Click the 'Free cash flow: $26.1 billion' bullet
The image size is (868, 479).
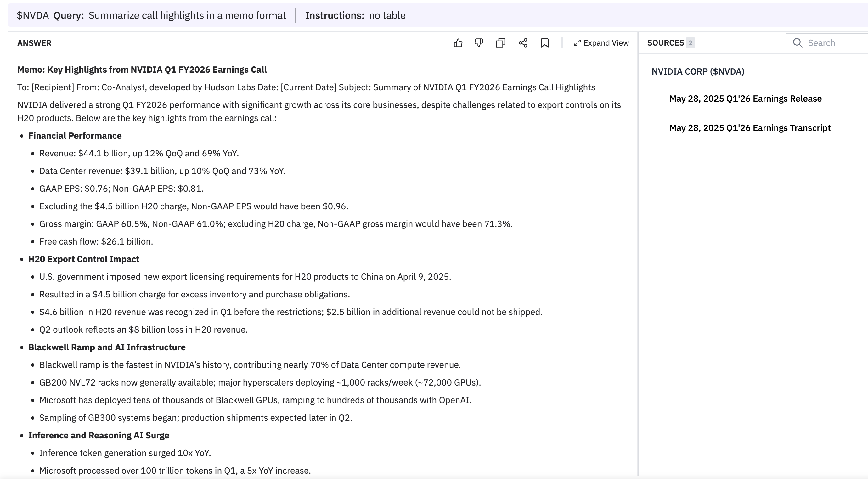pyautogui.click(x=96, y=241)
